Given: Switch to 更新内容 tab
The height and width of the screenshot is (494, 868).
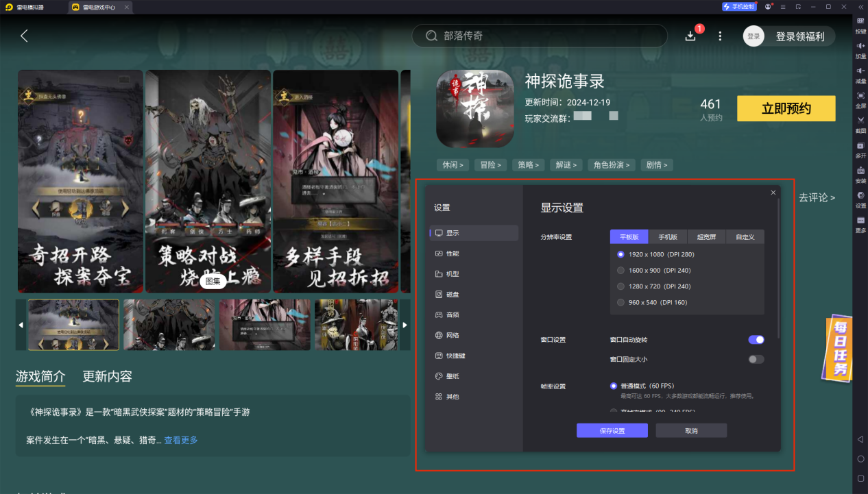Looking at the screenshot, I should (x=108, y=376).
